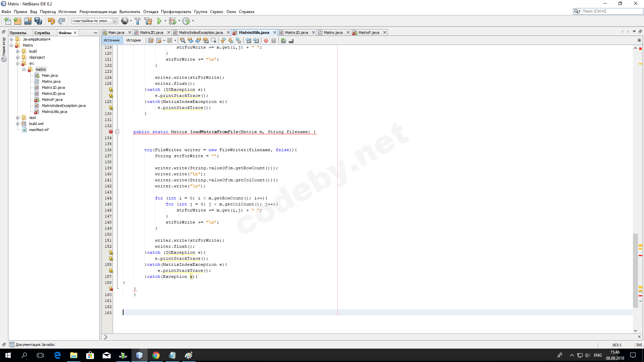Switch to Matrix2D.java editor tab
The height and width of the screenshot is (362, 644).
coord(151,33)
